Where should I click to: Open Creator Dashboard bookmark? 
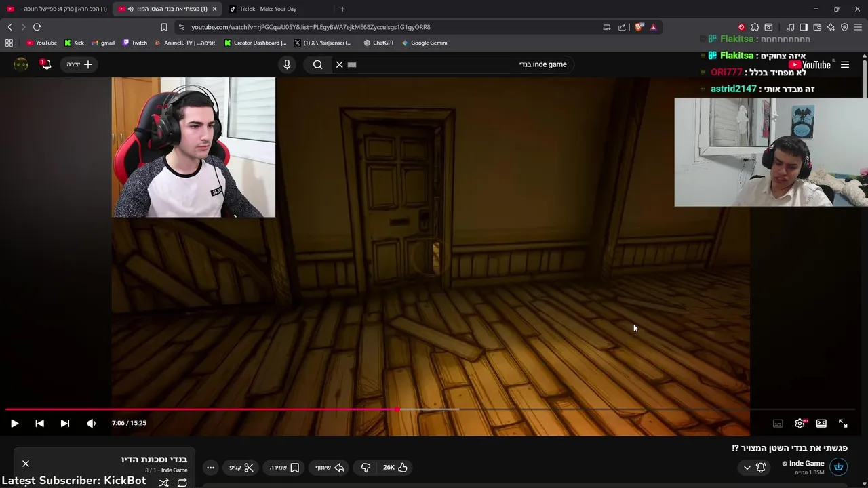pyautogui.click(x=256, y=43)
